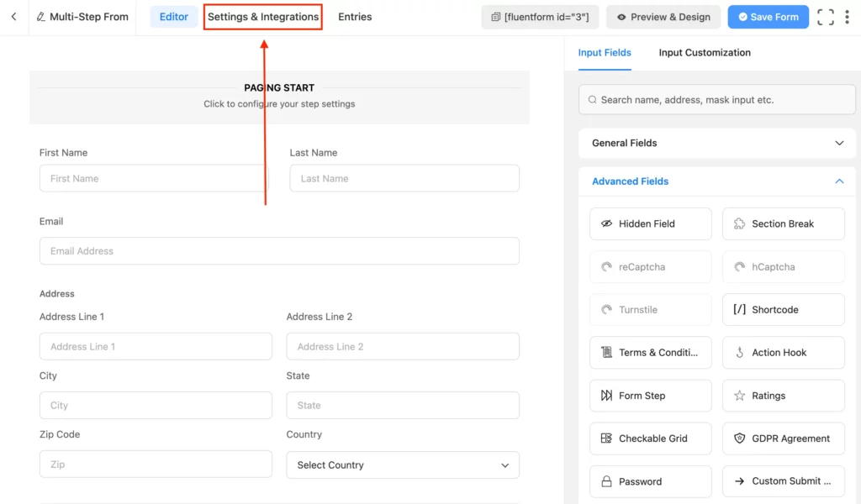Add a Password field
The width and height of the screenshot is (861, 504).
[650, 480]
